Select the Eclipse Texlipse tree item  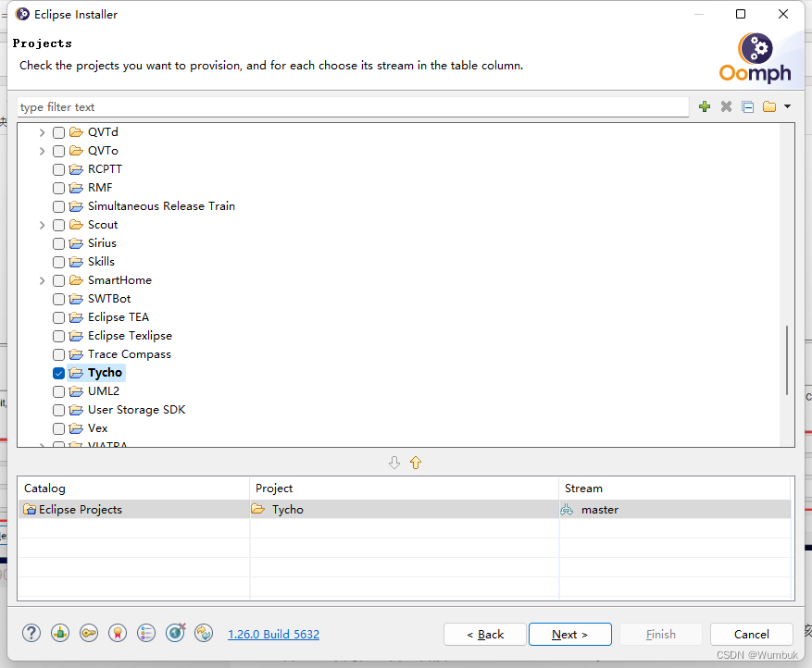click(x=130, y=336)
